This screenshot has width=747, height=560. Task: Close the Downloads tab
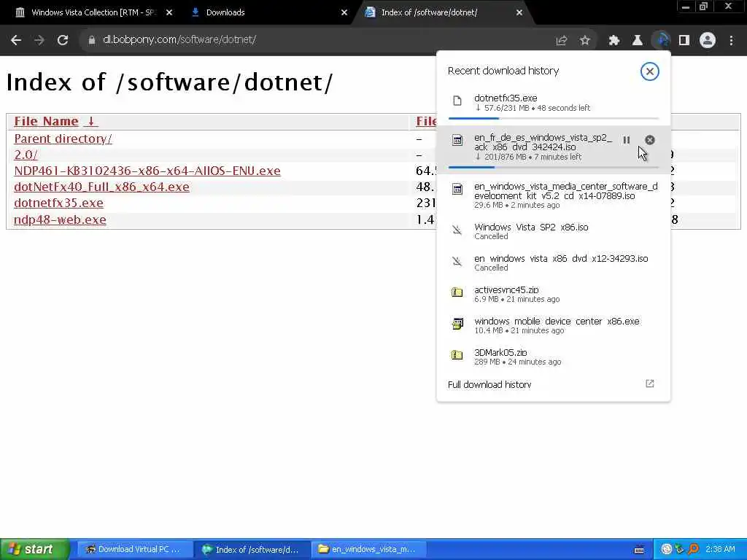(x=344, y=12)
